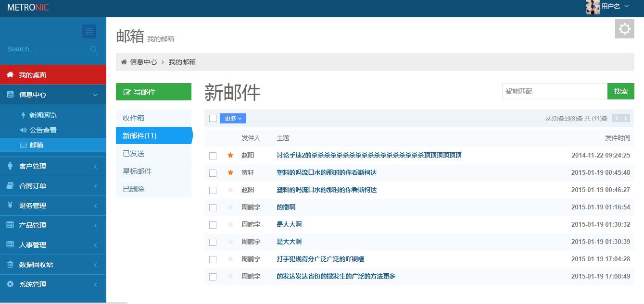Open the 用户名 account dropdown
This screenshot has height=304, width=644.
tap(615, 7)
